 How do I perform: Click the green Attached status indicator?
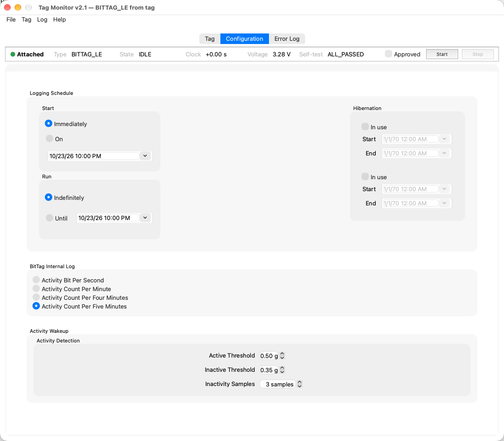point(13,55)
